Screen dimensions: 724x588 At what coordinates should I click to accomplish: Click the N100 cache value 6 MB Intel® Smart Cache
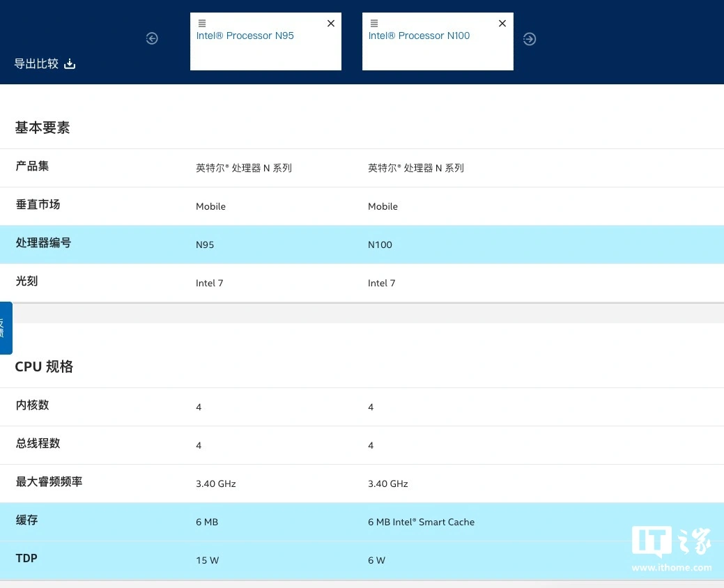pos(421,522)
